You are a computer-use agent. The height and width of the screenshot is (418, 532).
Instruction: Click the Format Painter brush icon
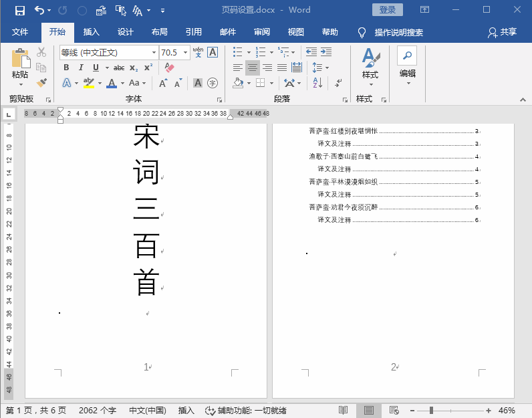[x=41, y=82]
